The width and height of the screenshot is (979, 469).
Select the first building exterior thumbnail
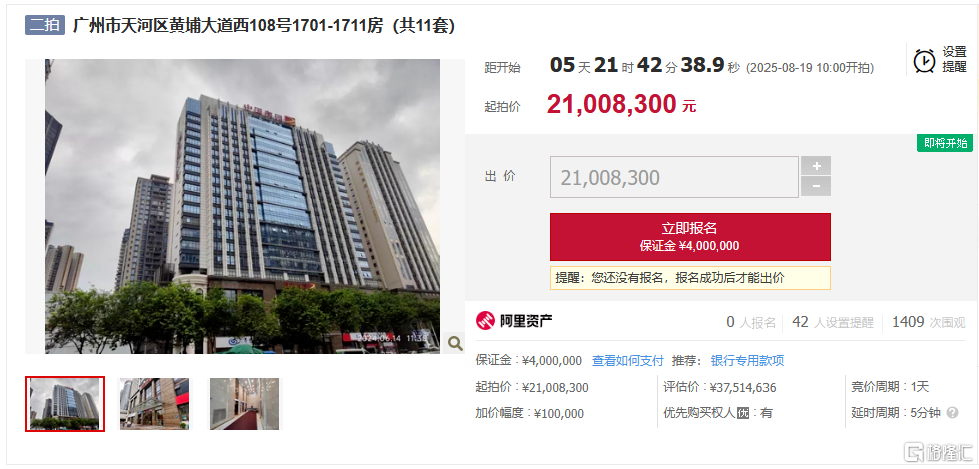65,403
